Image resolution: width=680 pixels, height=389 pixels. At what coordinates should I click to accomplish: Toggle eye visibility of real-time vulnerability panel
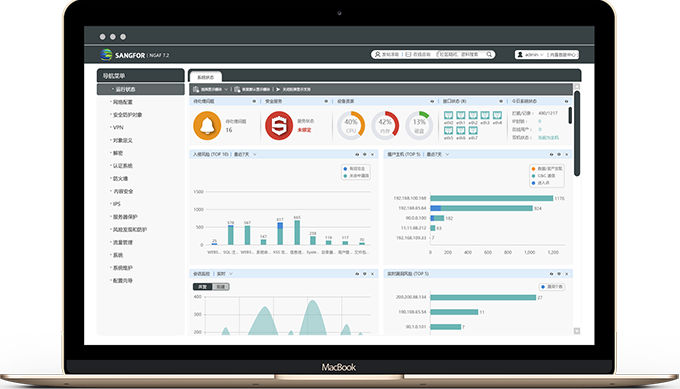551,274
